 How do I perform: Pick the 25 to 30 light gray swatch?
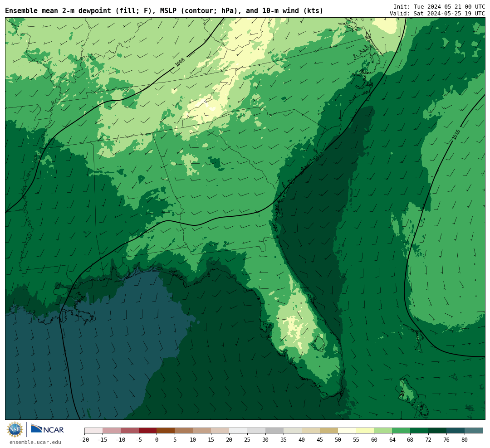(256, 431)
